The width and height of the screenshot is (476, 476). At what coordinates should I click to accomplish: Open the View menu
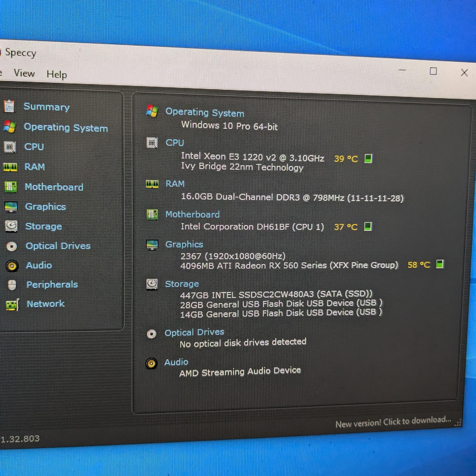pos(24,73)
